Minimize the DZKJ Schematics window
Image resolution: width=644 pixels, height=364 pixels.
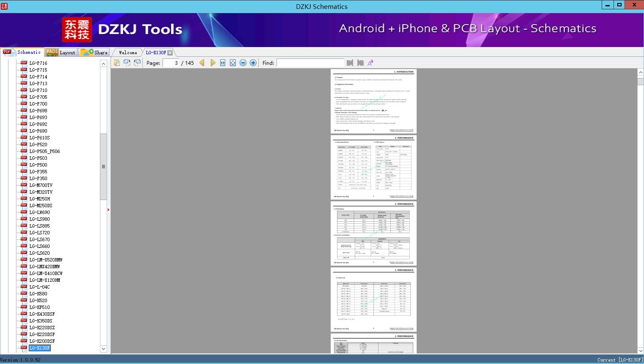(608, 5)
